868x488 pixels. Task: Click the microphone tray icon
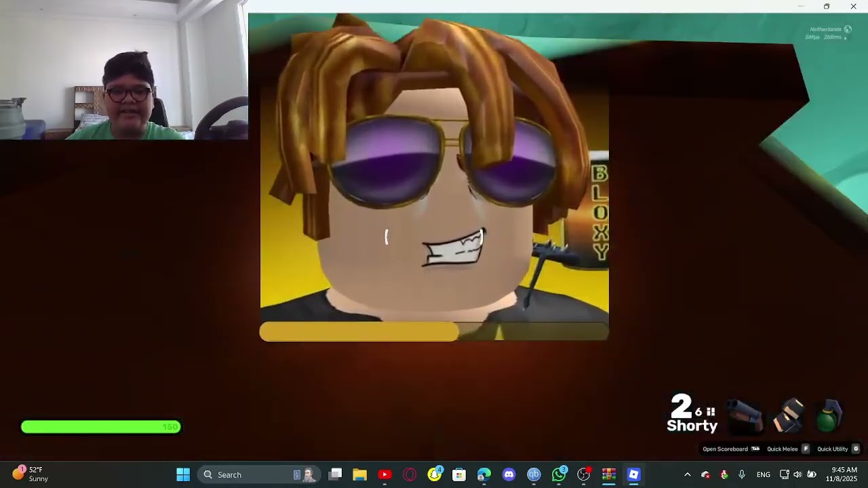(x=742, y=474)
